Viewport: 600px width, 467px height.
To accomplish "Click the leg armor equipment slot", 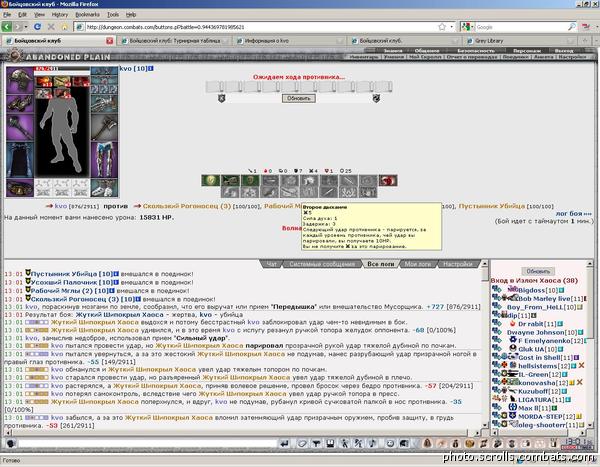I will coord(104,160).
